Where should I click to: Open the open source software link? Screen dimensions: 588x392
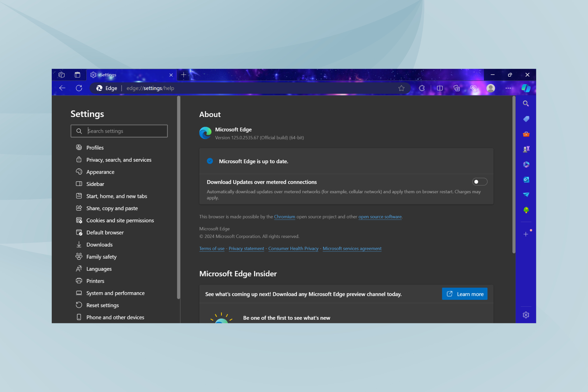coord(380,217)
